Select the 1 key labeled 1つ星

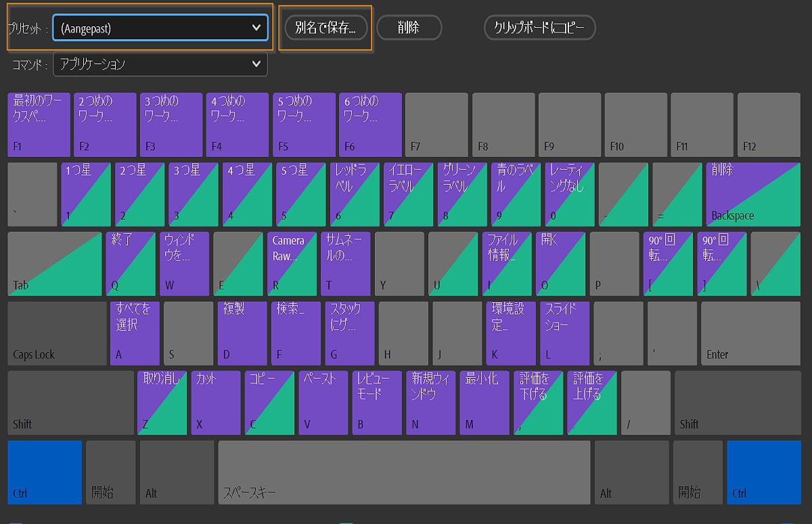pyautogui.click(x=86, y=194)
